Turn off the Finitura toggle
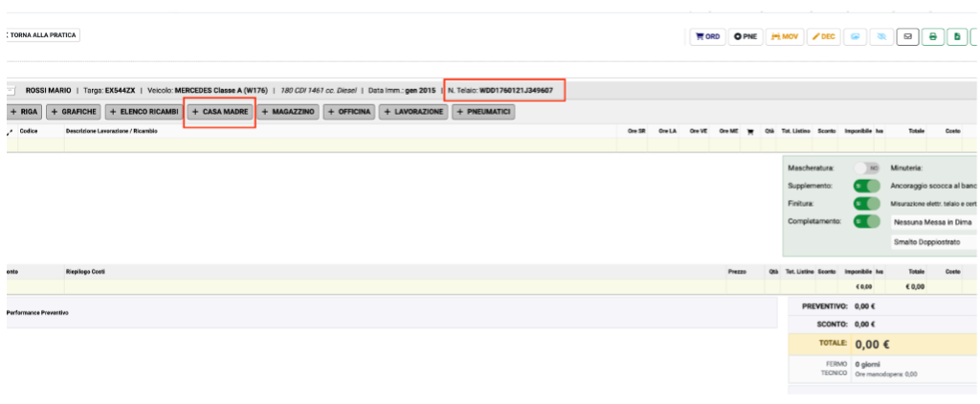980x404 pixels. click(x=867, y=204)
